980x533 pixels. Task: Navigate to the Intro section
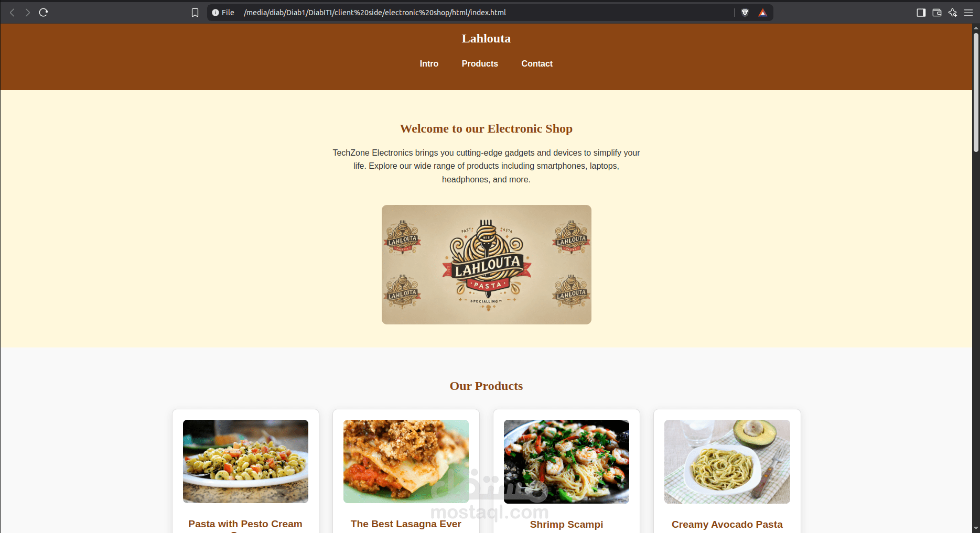429,63
